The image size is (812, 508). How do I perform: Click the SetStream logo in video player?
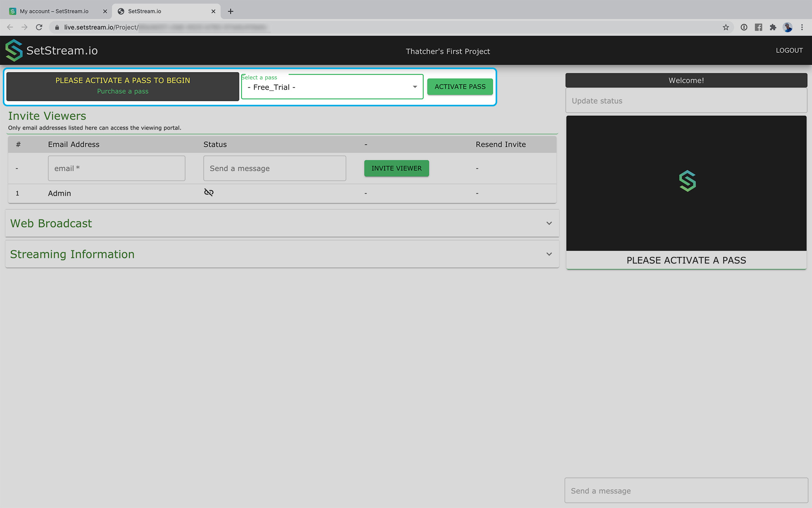click(x=687, y=181)
